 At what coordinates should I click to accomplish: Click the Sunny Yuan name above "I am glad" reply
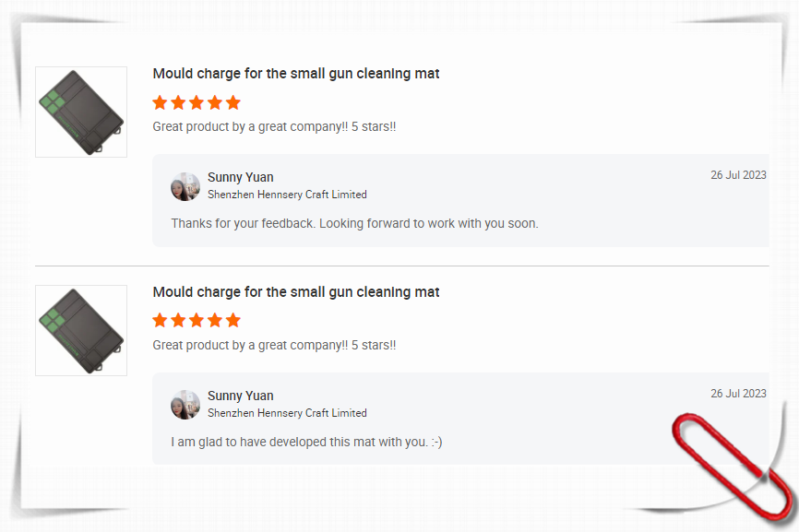(241, 396)
